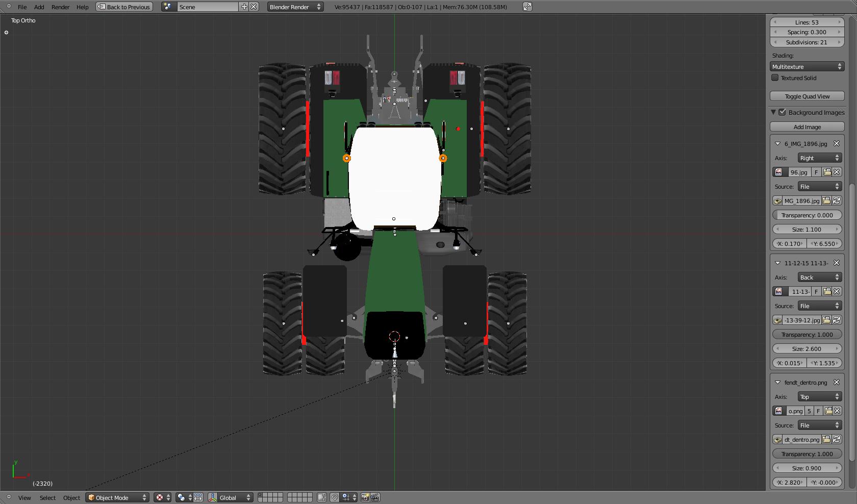Open Source dropdown for 6_IMG_1896.jpg
Image resolution: width=857 pixels, height=504 pixels.
[819, 187]
